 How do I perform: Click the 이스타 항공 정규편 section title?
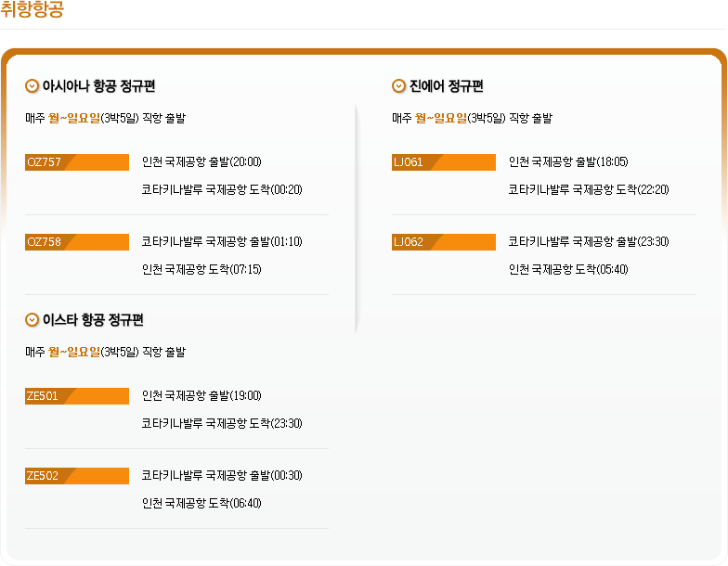93,320
